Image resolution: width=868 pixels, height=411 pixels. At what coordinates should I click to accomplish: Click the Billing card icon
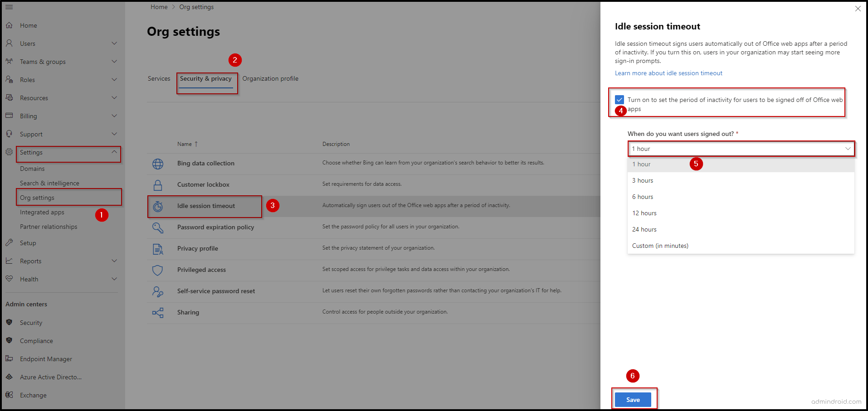click(x=9, y=116)
